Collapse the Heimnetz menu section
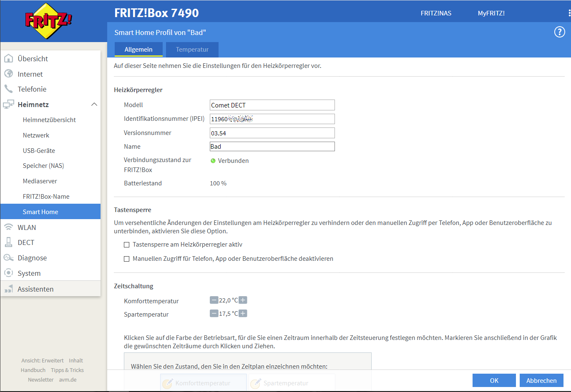 click(94, 104)
